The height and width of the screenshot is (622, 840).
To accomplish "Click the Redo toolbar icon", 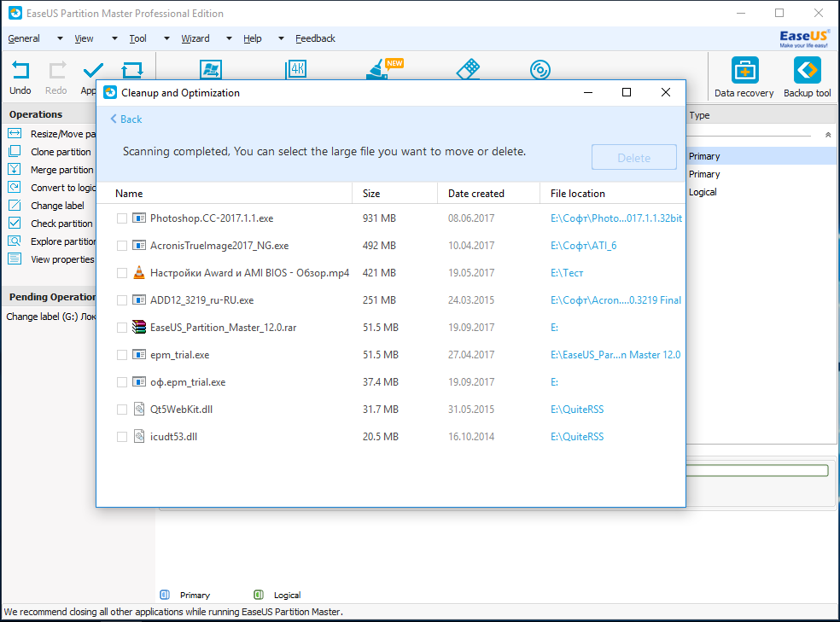I will tap(57, 70).
